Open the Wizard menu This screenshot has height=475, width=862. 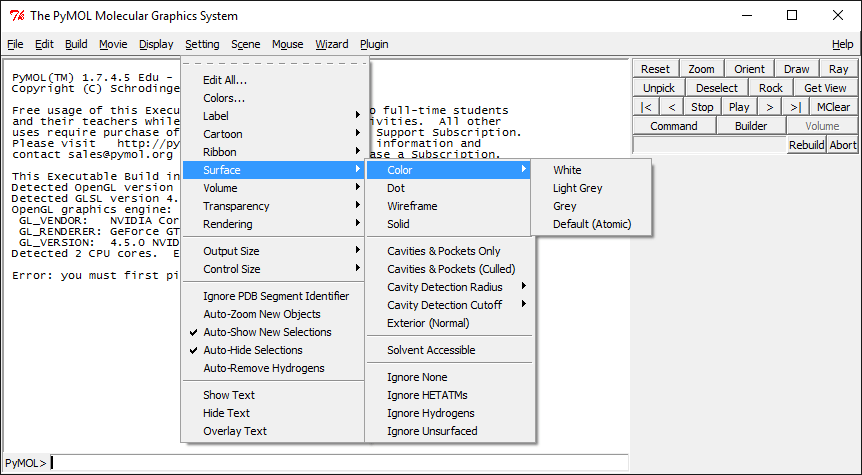coord(331,44)
